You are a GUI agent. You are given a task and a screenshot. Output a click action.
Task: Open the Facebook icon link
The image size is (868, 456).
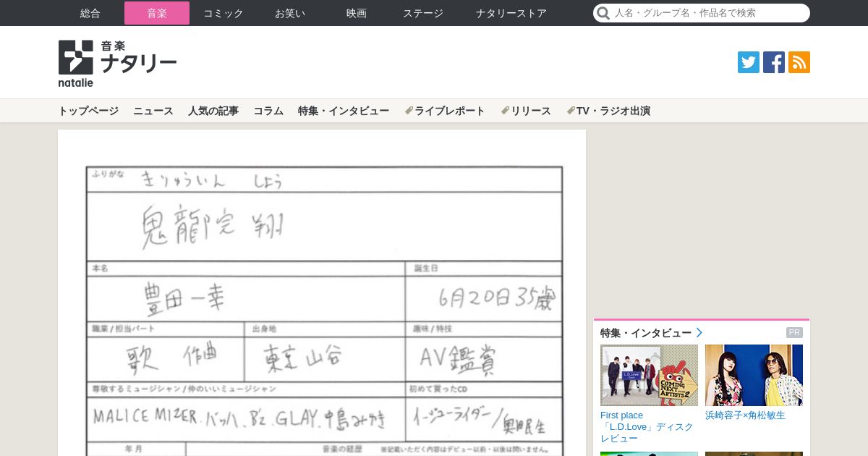coord(774,62)
